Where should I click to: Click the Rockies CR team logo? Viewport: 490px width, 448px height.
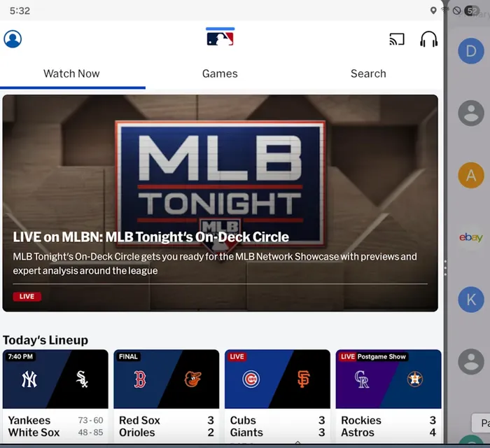tap(362, 379)
